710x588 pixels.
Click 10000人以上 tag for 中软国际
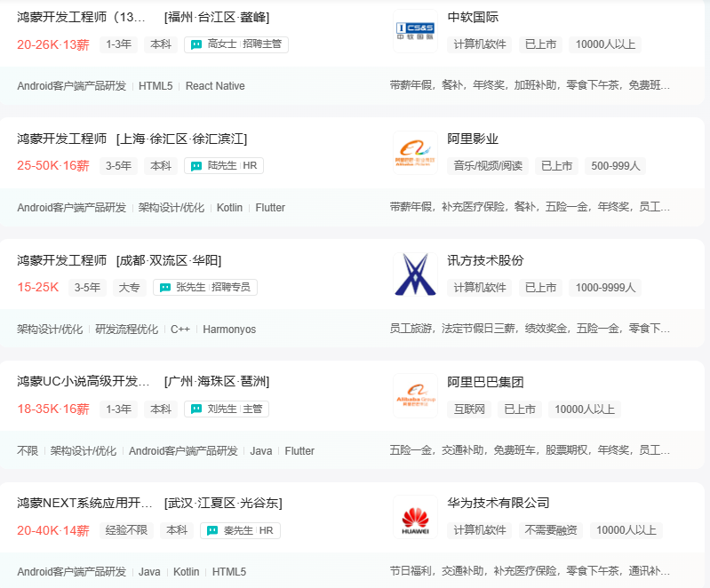click(605, 44)
